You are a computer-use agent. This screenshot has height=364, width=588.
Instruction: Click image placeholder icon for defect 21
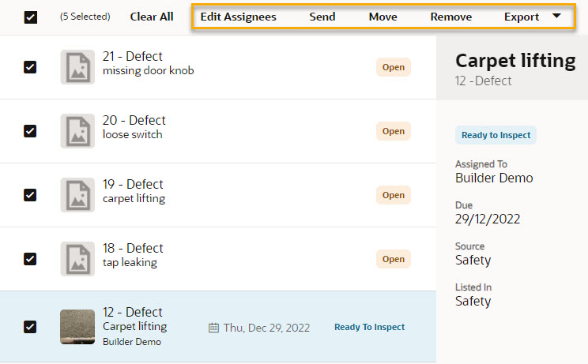click(x=77, y=67)
